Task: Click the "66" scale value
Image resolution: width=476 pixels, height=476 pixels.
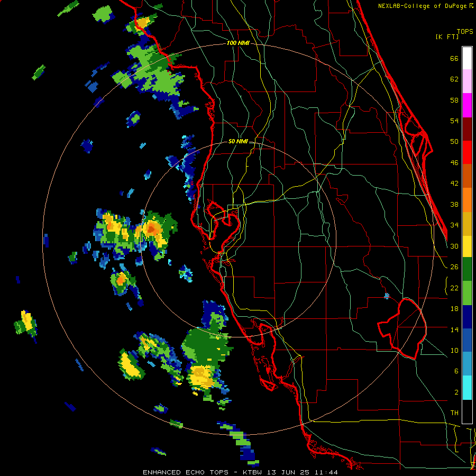Action: 454,58
